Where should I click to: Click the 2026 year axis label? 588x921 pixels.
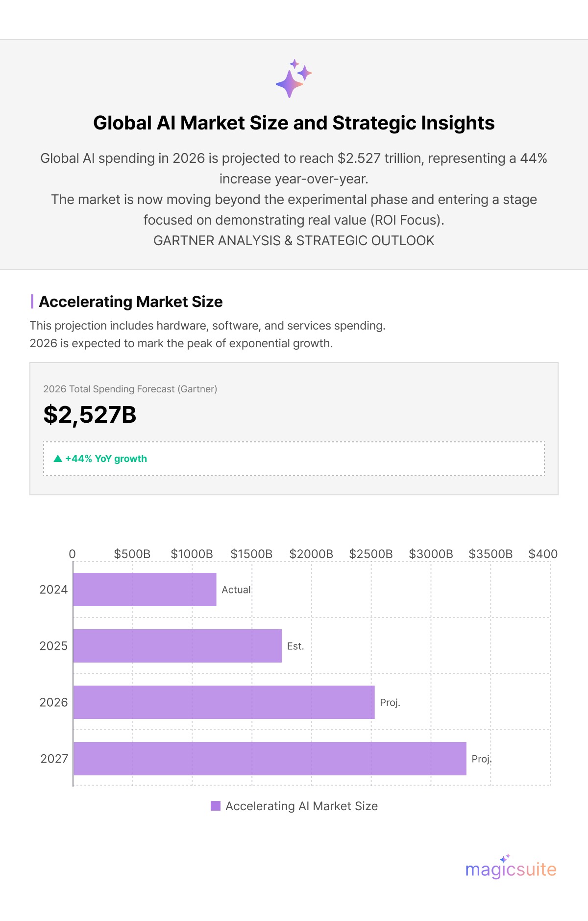click(53, 702)
